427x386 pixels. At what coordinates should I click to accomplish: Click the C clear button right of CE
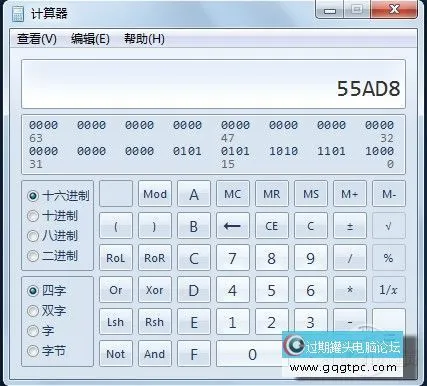point(311,226)
